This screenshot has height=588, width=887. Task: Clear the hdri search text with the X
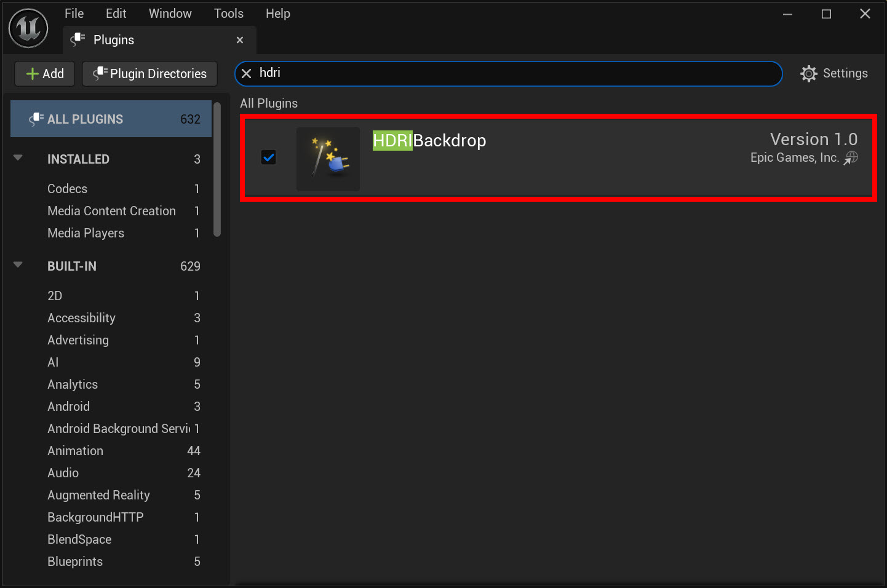247,73
